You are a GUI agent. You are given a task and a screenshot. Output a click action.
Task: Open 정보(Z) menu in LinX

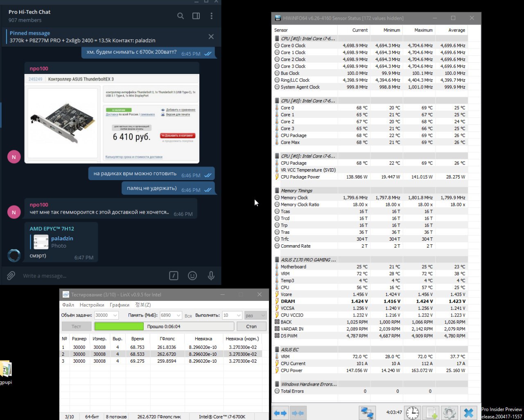pyautogui.click(x=143, y=305)
